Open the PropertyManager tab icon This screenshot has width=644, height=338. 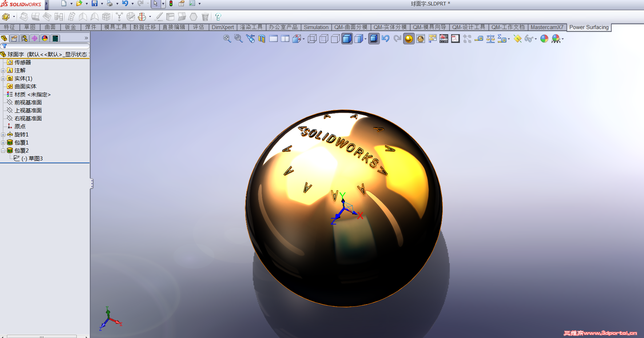(14, 38)
